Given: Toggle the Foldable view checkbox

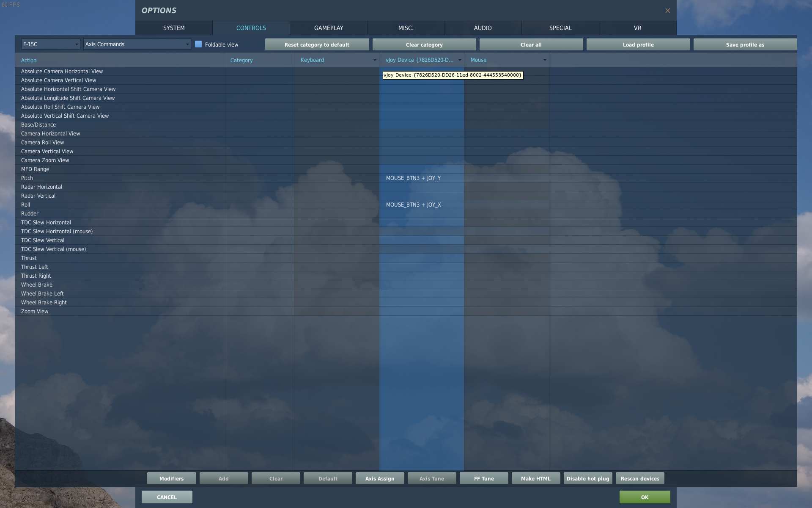Looking at the screenshot, I should click(x=198, y=44).
